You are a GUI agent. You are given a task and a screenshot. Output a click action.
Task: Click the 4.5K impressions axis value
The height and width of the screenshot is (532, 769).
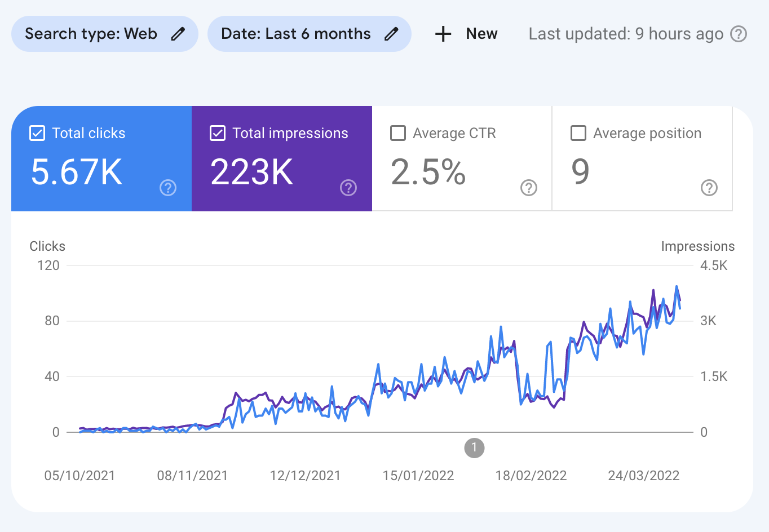coord(714,265)
